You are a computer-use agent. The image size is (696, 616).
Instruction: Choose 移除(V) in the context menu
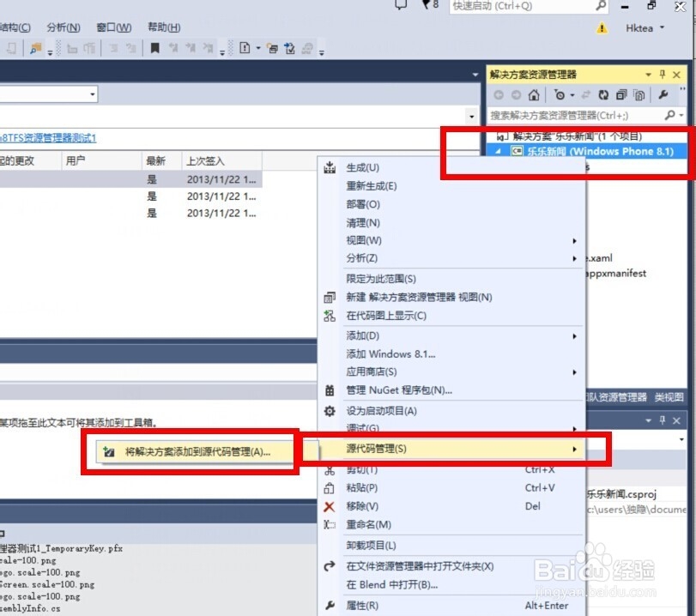coord(452,506)
